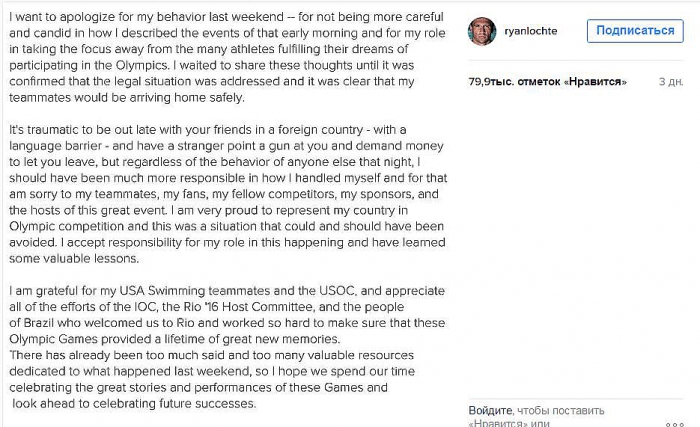Click ryanlochte's profile avatar picture
Screen dimensions: 700x427
pos(484,31)
